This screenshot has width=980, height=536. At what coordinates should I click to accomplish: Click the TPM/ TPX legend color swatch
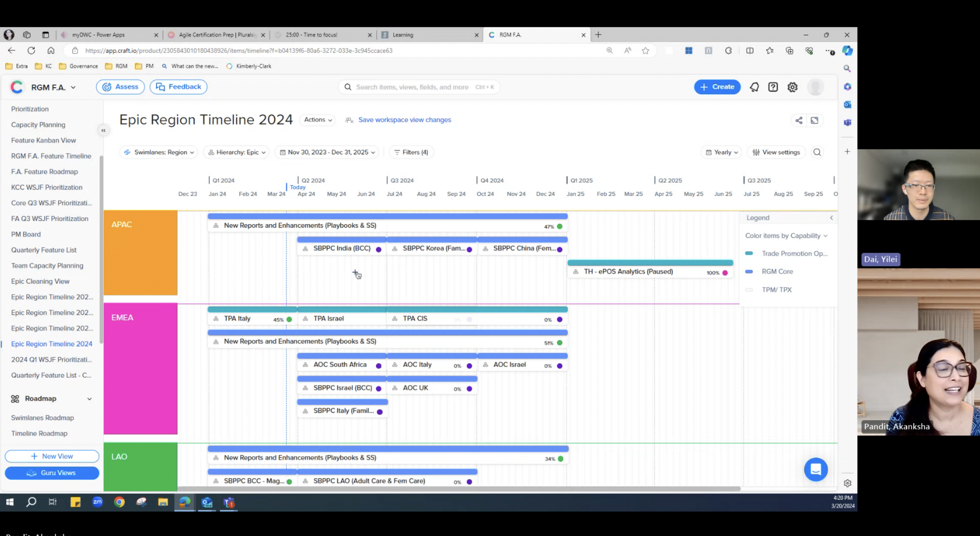[749, 290]
